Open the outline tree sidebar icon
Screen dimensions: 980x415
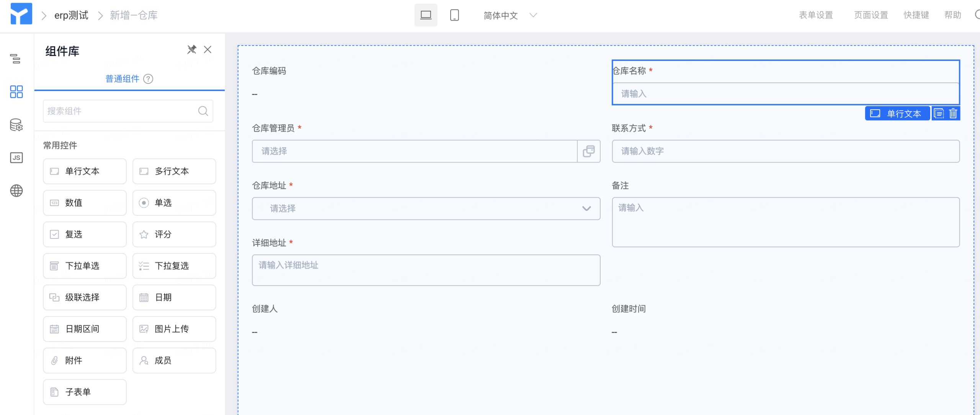[x=16, y=59]
